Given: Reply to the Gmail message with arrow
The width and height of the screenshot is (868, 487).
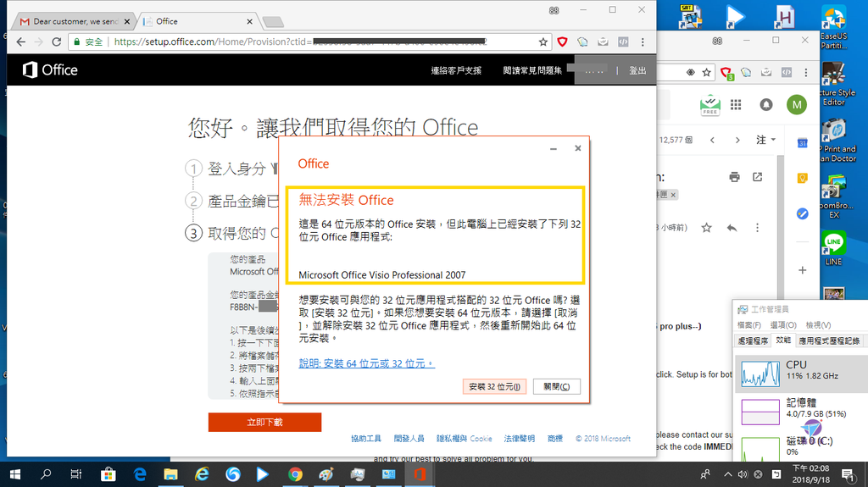Looking at the screenshot, I should tap(732, 228).
